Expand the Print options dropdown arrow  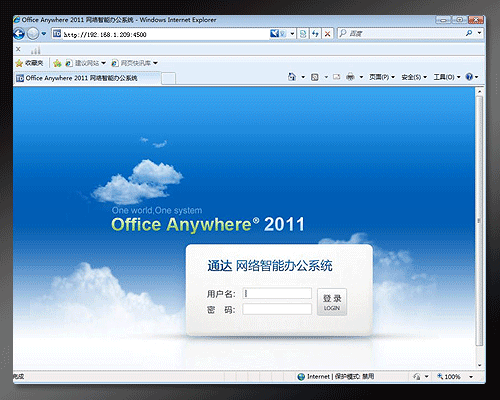[x=361, y=77]
